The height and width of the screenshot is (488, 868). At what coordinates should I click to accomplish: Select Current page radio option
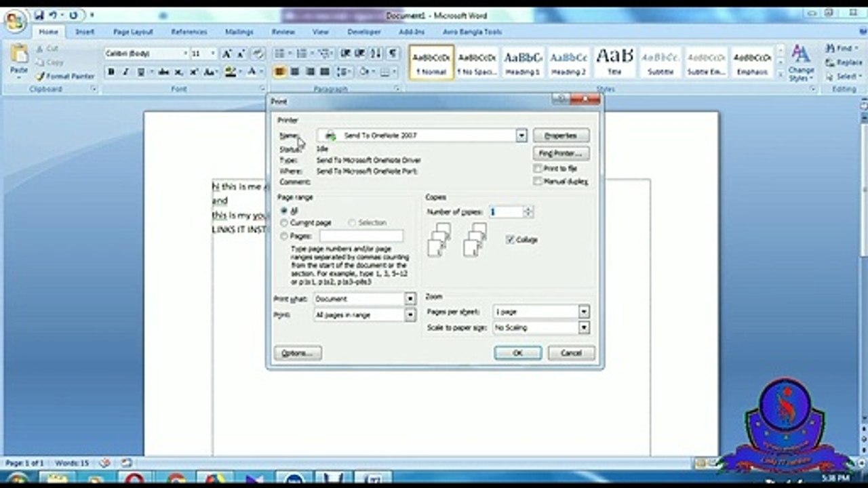pos(284,222)
